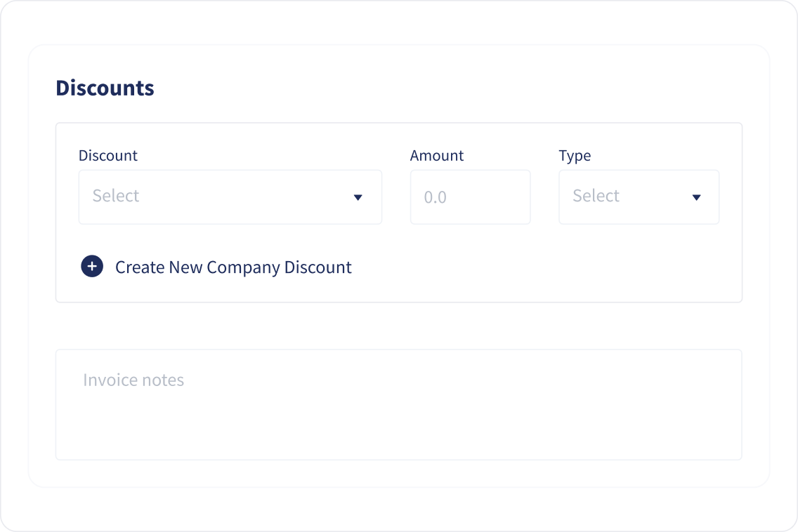Click the 0.0 placeholder in Amount
Viewport: 798px width, 532px height.
click(435, 197)
